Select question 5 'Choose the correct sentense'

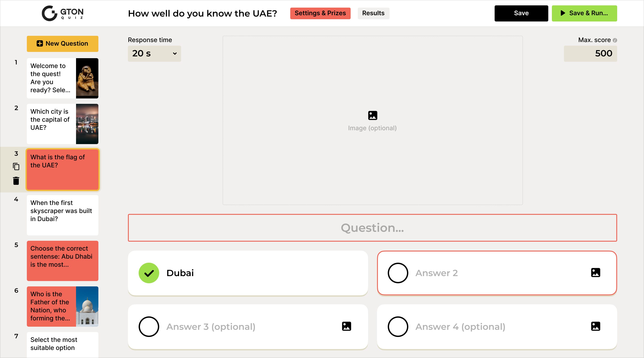[x=63, y=260]
